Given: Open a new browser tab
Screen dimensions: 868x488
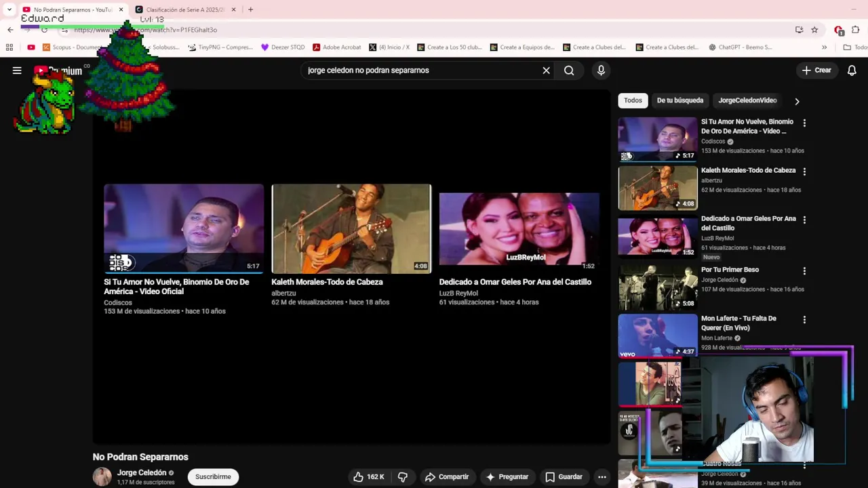Looking at the screenshot, I should pyautogui.click(x=250, y=9).
